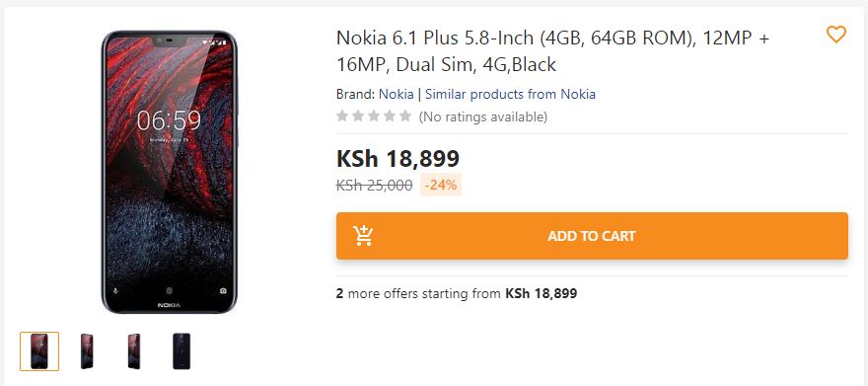Select the second rating star
868x386 pixels.
tap(358, 116)
